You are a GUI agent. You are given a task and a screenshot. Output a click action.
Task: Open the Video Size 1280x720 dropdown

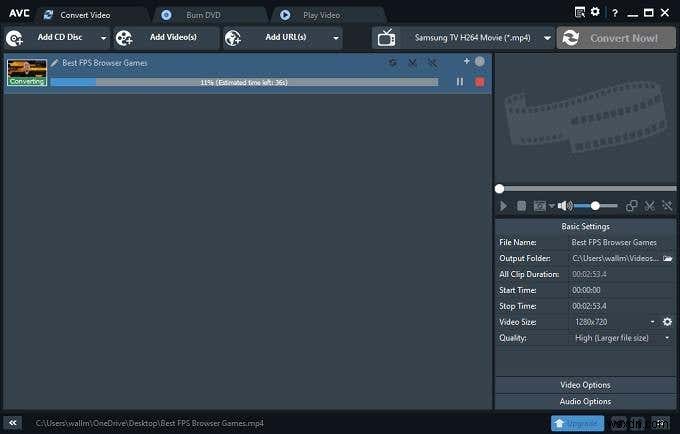coord(614,322)
